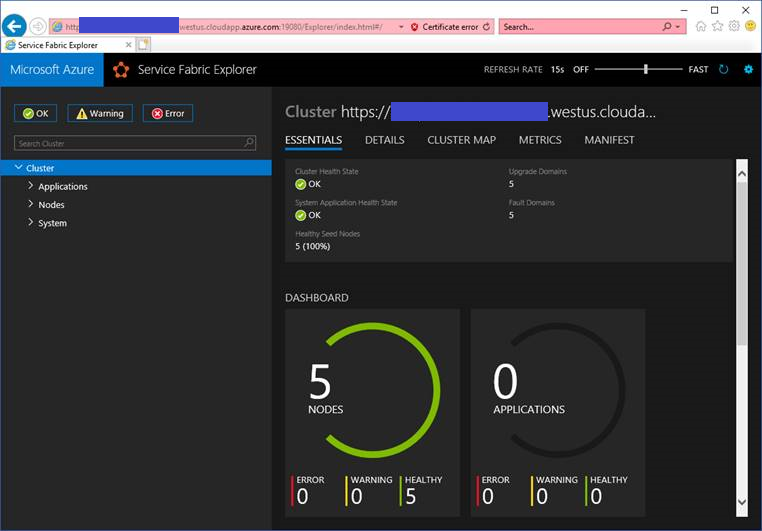The image size is (762, 531).
Task: Close the Service Fabric Explorer tab
Action: point(128,45)
